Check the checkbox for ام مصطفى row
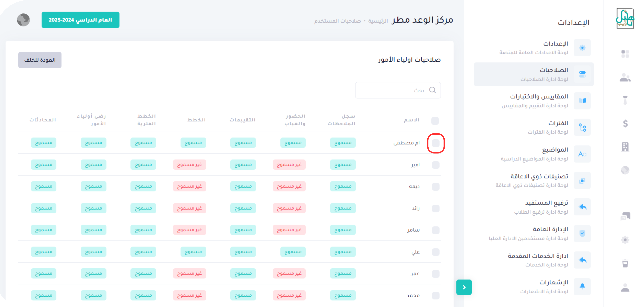This screenshot has height=307, width=644. pos(436,143)
